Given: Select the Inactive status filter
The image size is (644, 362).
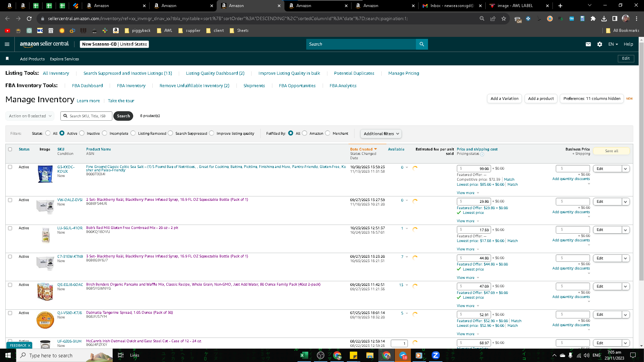Looking at the screenshot, I should (x=82, y=133).
